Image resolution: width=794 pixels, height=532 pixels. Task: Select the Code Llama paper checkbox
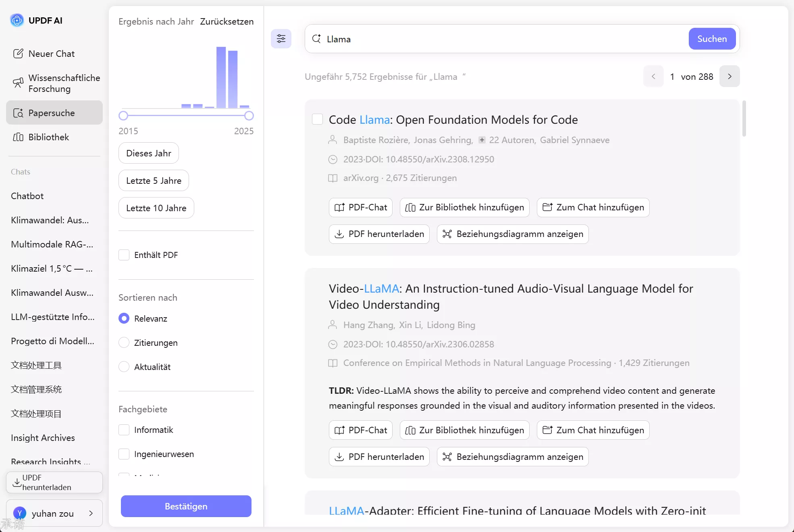(x=318, y=119)
